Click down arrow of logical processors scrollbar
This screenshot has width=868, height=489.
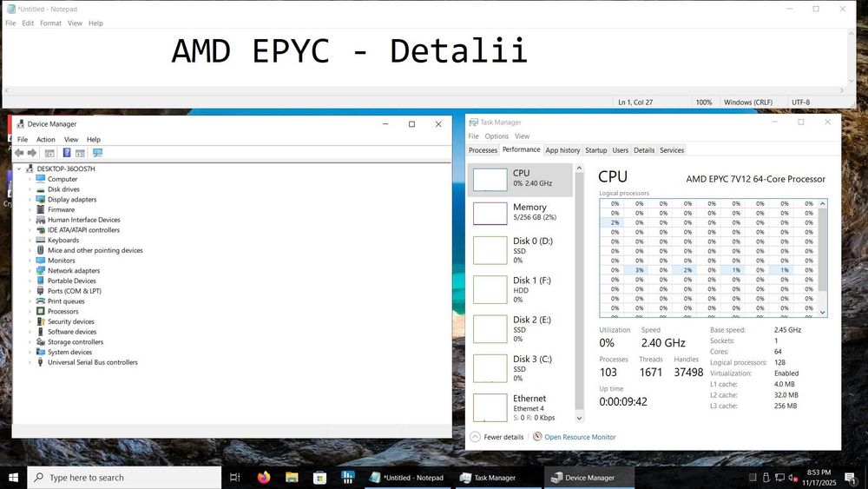823,313
